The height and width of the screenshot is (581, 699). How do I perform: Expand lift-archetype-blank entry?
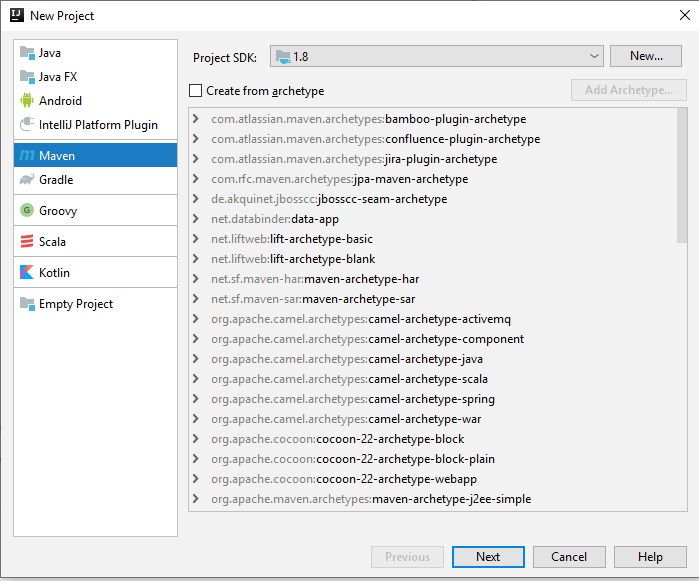196,259
